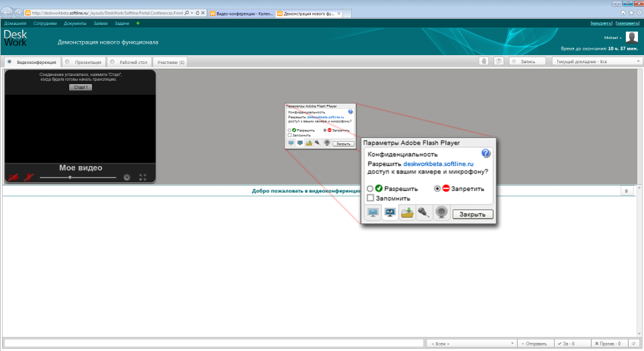Click the fullscreen icon in video panel
The image size is (644, 351).
[x=142, y=178]
